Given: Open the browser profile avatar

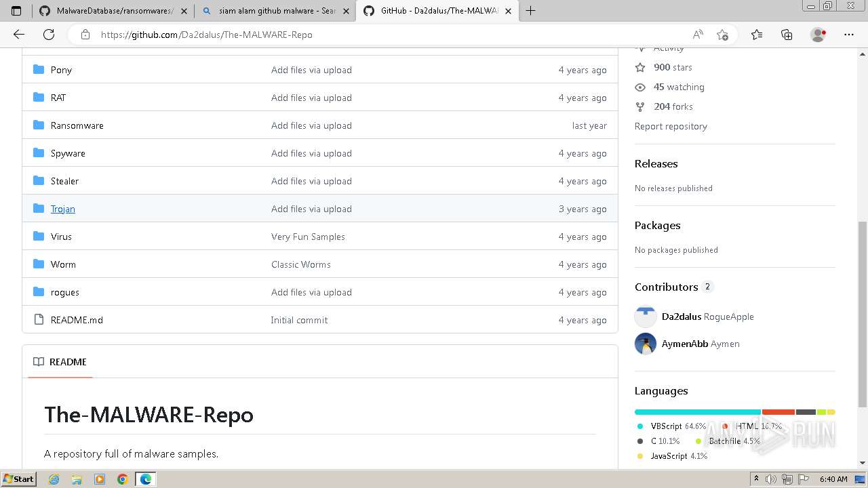Looking at the screenshot, I should pyautogui.click(x=818, y=35).
